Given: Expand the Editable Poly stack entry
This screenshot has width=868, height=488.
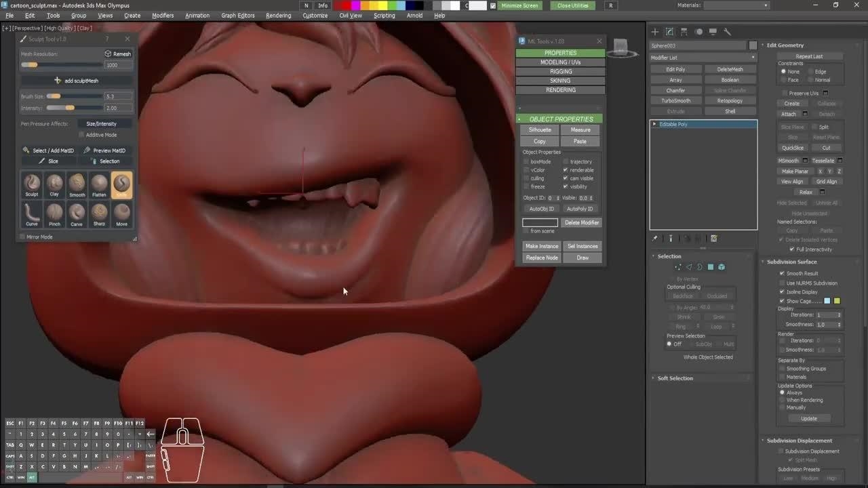Looking at the screenshot, I should [x=654, y=124].
